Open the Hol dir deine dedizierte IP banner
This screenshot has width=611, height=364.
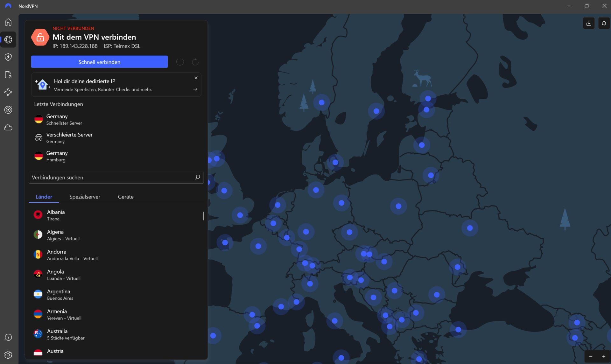click(116, 85)
